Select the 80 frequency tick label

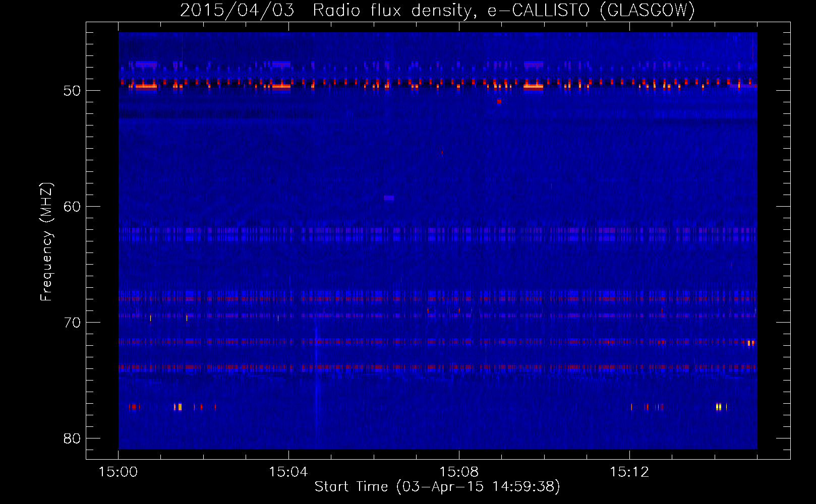pyautogui.click(x=72, y=438)
